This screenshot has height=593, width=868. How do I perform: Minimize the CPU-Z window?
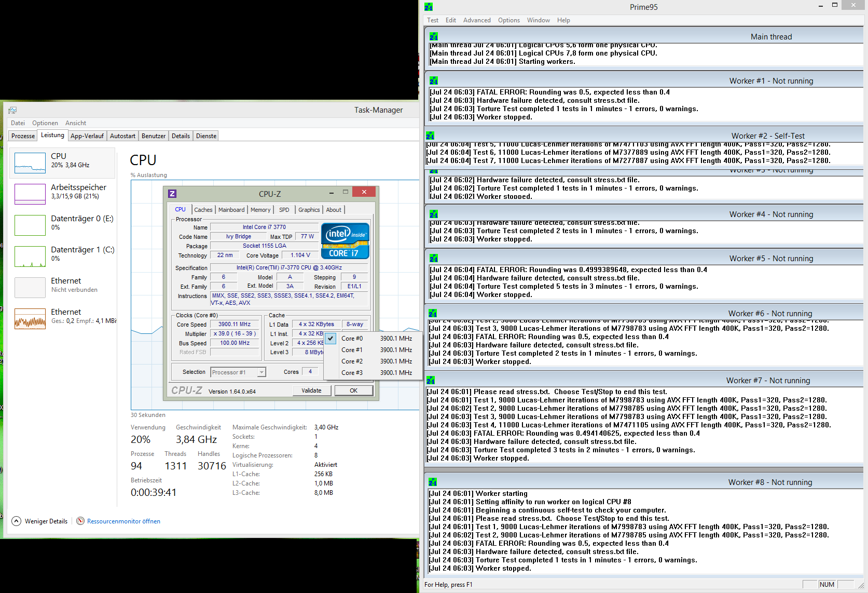pyautogui.click(x=331, y=193)
